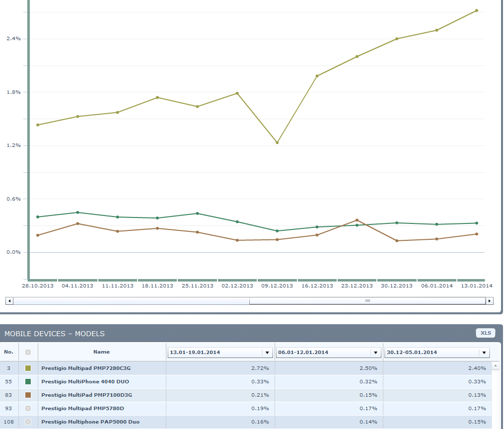This screenshot has width=504, height=429.
Task: Click the olive PMP7280C3G color swatch
Action: pyautogui.click(x=28, y=368)
